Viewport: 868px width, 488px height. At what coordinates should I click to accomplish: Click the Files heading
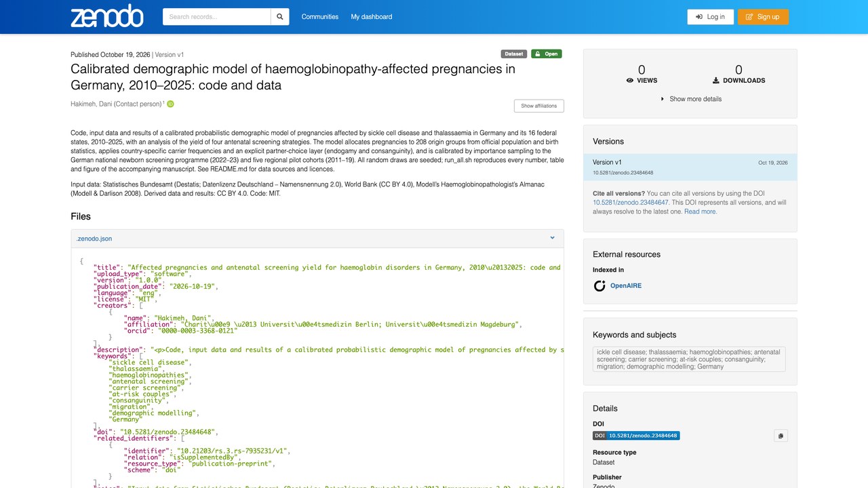(x=81, y=217)
